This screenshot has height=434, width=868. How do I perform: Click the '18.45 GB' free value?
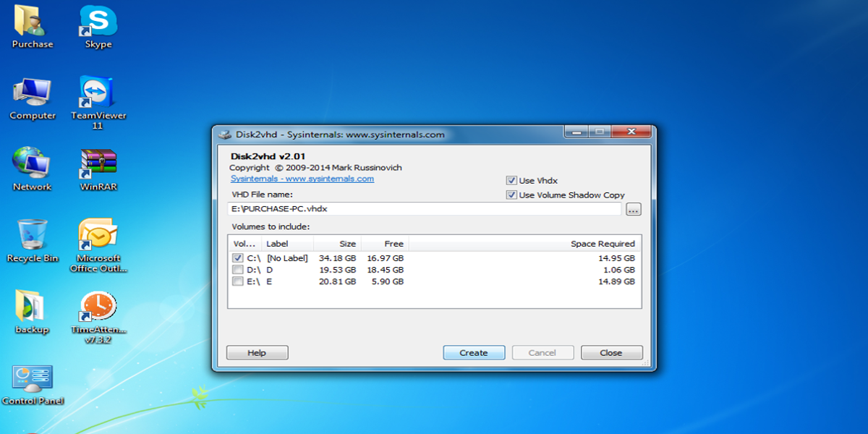385,270
